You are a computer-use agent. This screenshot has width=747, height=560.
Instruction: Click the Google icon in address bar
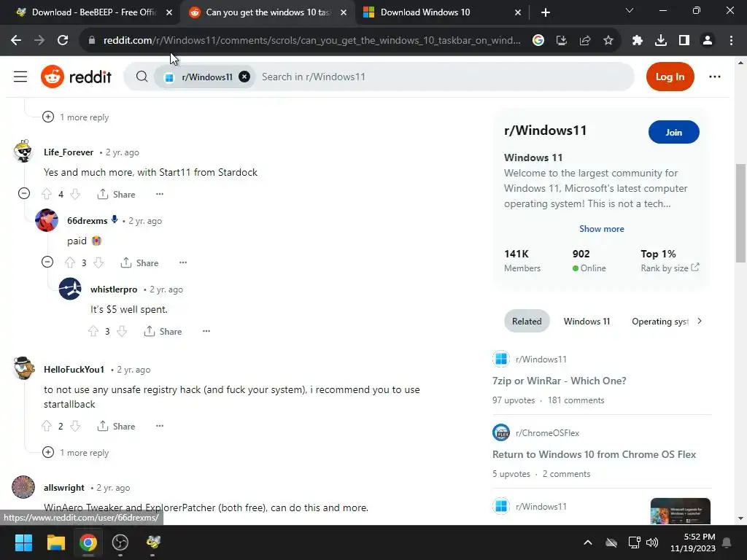point(538,41)
